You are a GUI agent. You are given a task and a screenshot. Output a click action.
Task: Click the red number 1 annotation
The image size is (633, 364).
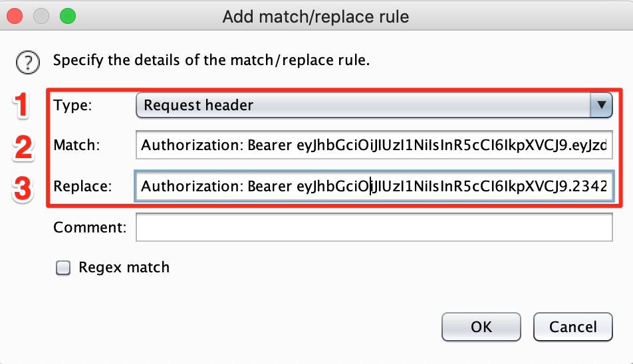pos(21,105)
